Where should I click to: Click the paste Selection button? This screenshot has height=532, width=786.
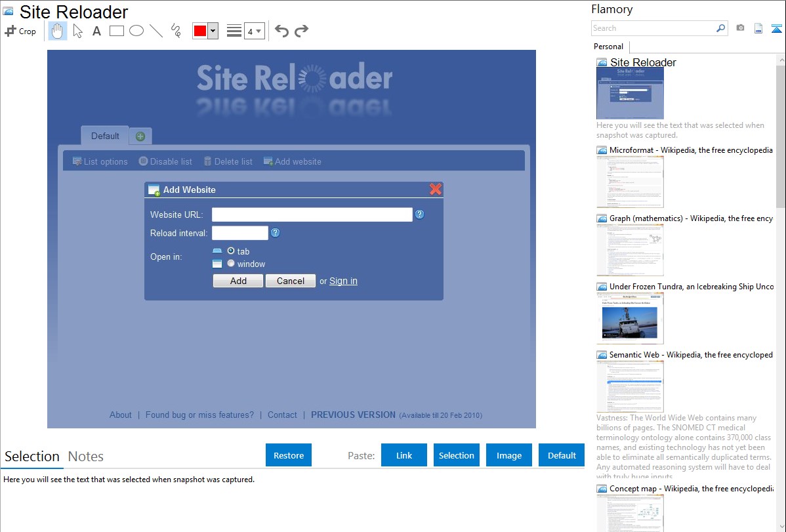[456, 455]
